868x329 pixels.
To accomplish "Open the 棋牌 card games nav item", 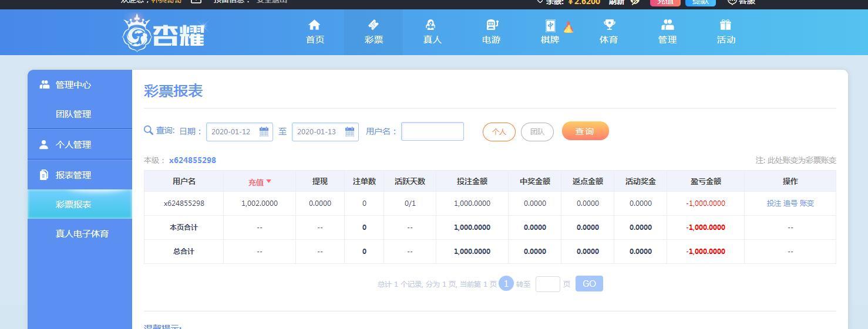I will click(x=550, y=32).
